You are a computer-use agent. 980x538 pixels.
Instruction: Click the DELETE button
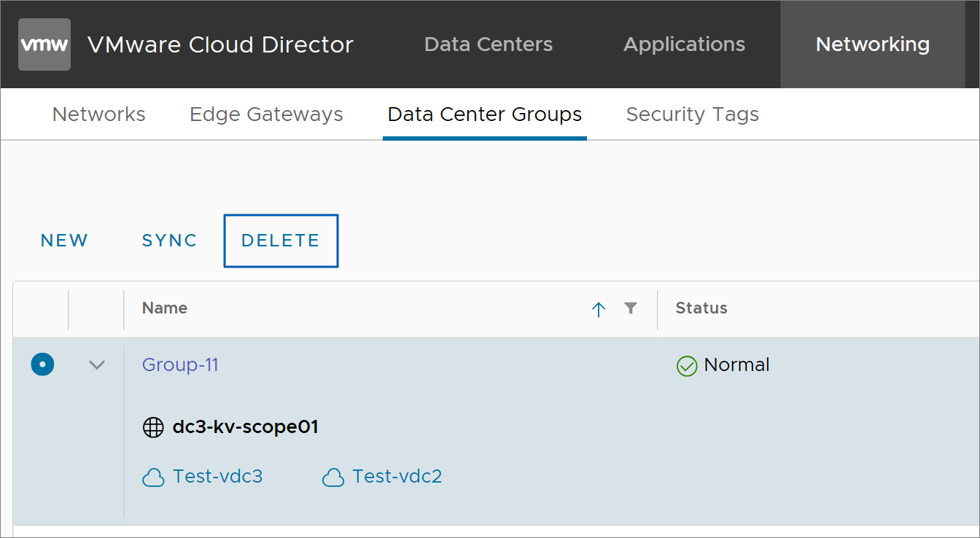pos(281,241)
